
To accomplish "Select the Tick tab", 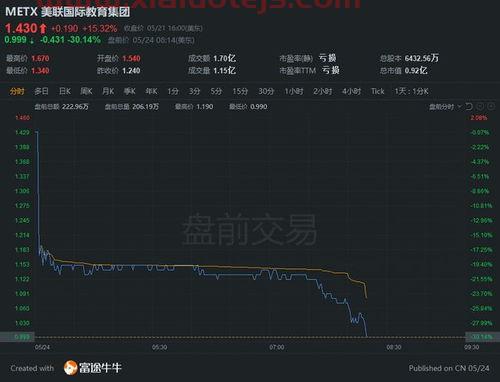I will [378, 91].
